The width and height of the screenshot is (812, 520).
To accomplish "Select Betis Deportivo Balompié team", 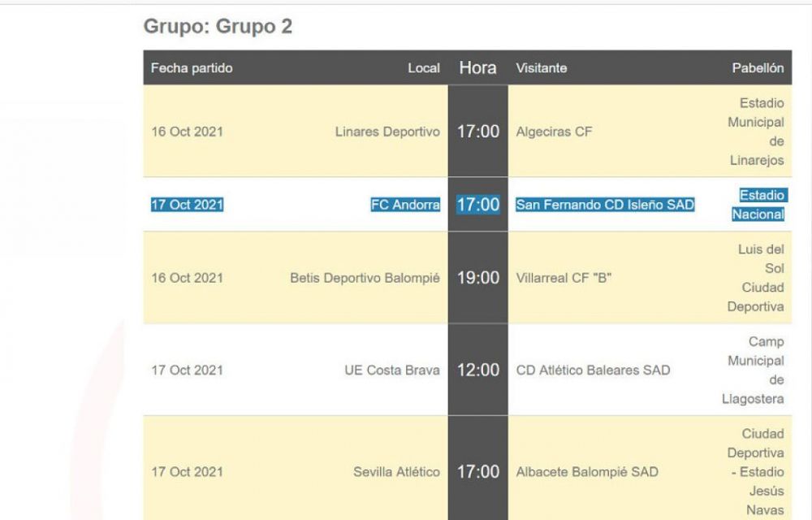I will [365, 278].
